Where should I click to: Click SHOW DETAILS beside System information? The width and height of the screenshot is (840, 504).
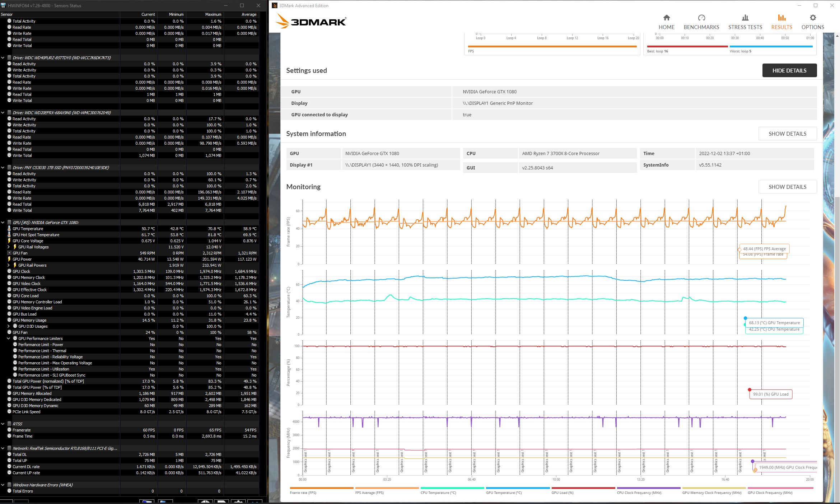click(787, 134)
